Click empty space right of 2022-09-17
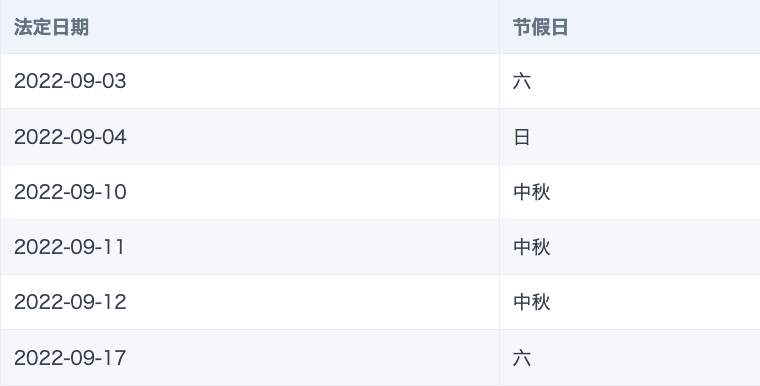 [313, 358]
